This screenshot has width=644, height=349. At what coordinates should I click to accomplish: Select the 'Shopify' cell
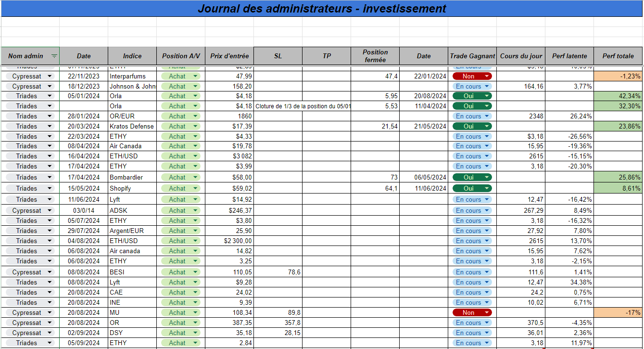[x=132, y=188]
